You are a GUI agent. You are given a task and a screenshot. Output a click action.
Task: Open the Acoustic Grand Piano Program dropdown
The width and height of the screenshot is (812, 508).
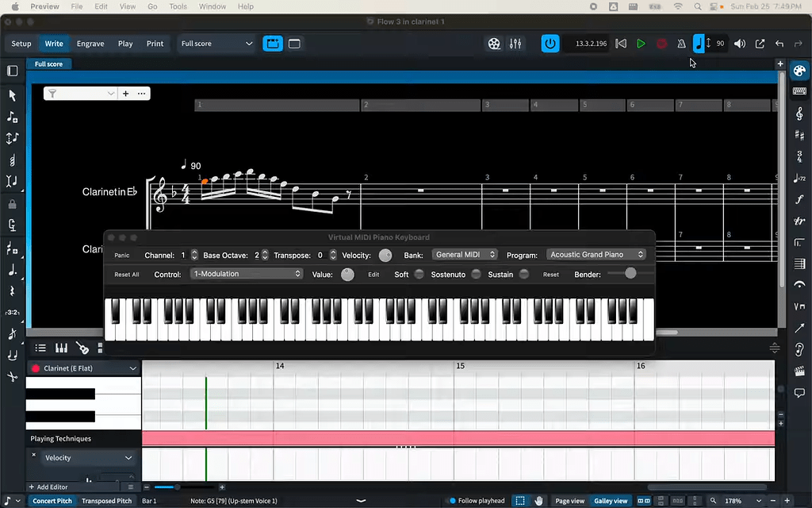click(596, 255)
